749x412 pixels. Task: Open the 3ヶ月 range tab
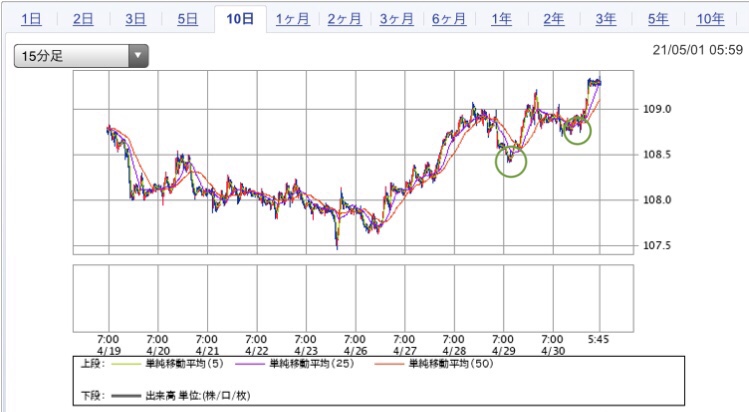click(x=396, y=19)
